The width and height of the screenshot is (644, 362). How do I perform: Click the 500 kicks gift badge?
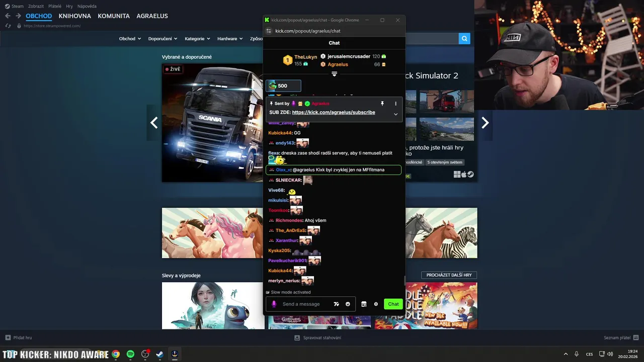pos(283,86)
